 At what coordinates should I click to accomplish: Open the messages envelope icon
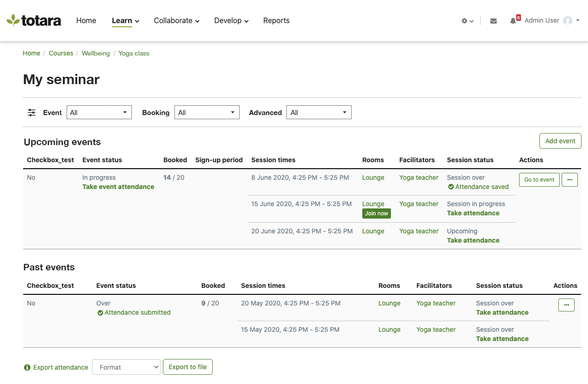493,21
